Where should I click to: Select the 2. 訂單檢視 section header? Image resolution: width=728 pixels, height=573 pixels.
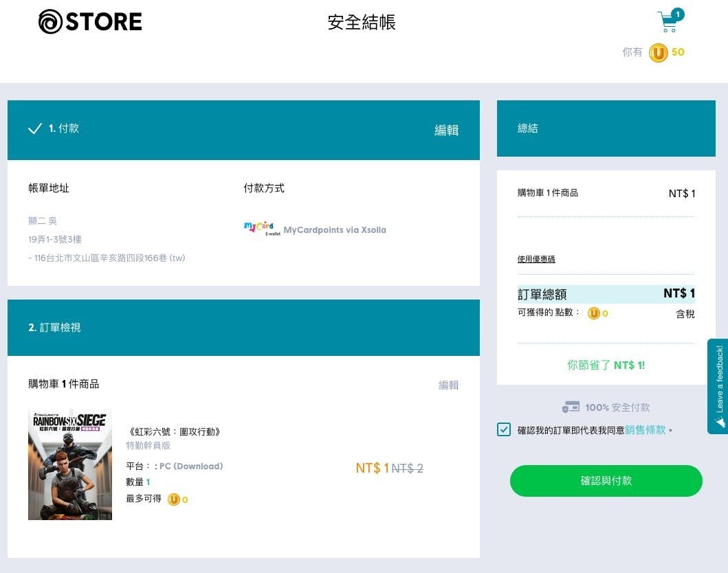click(x=243, y=328)
